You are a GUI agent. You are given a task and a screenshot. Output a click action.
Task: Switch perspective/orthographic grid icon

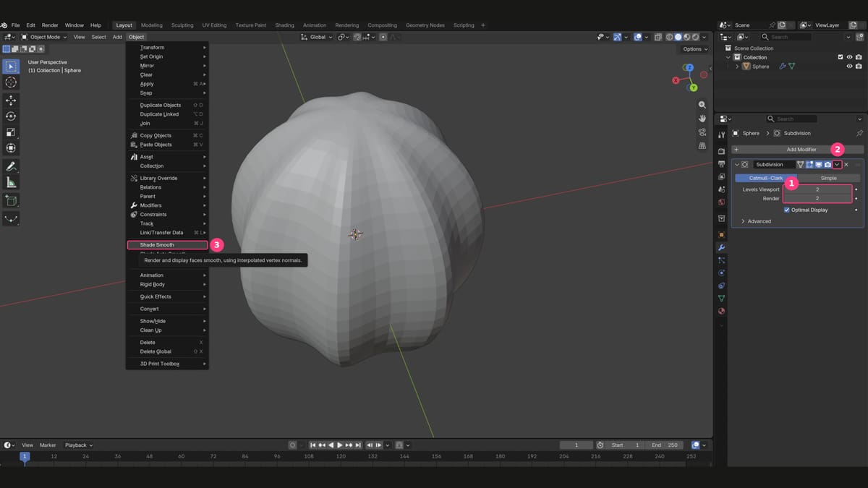tap(702, 145)
